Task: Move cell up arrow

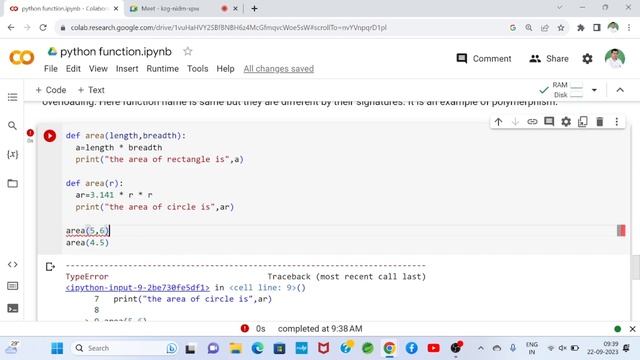Action: tap(498, 122)
